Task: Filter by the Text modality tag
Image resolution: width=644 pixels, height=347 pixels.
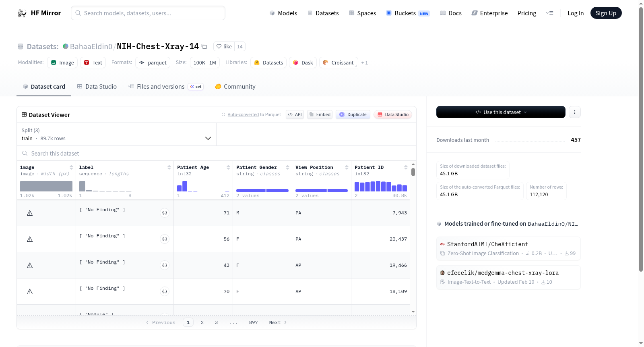Action: (93, 63)
